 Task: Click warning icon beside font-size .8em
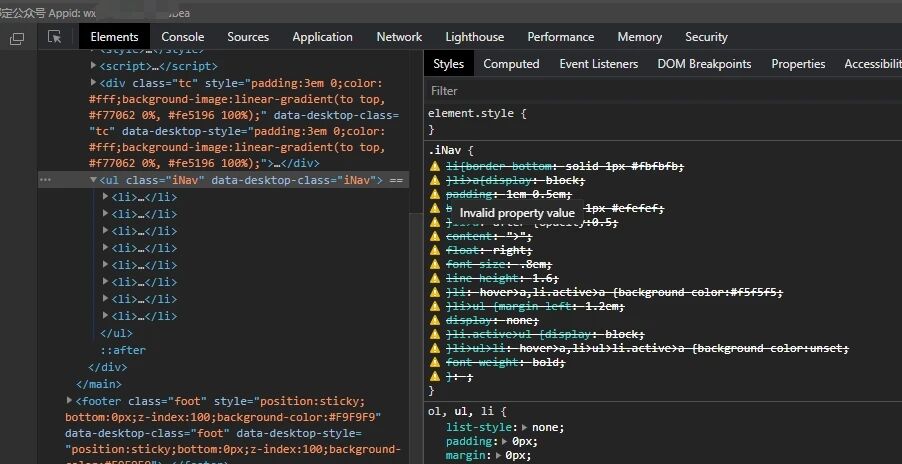[x=435, y=264]
